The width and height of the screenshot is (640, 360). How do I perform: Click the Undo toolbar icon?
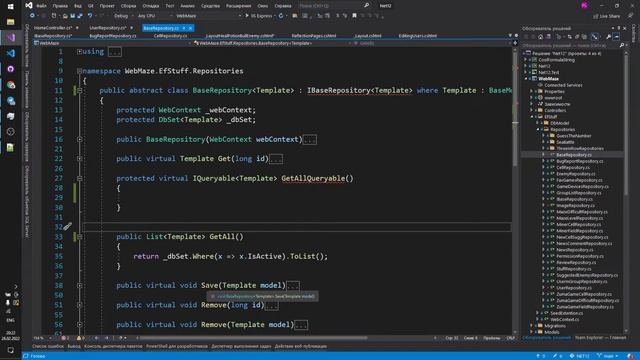coord(90,16)
